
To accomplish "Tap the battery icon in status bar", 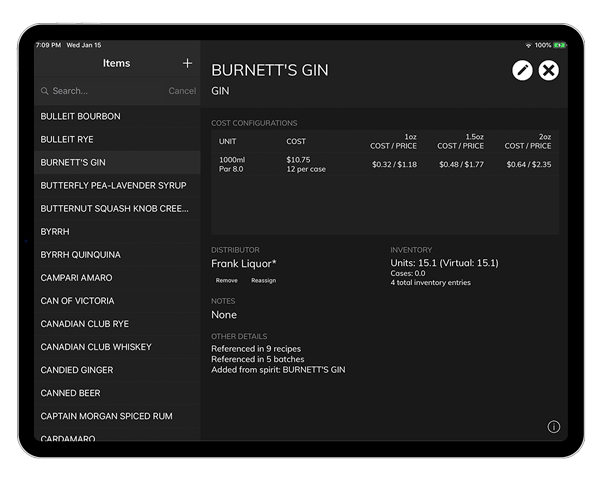I will click(560, 45).
